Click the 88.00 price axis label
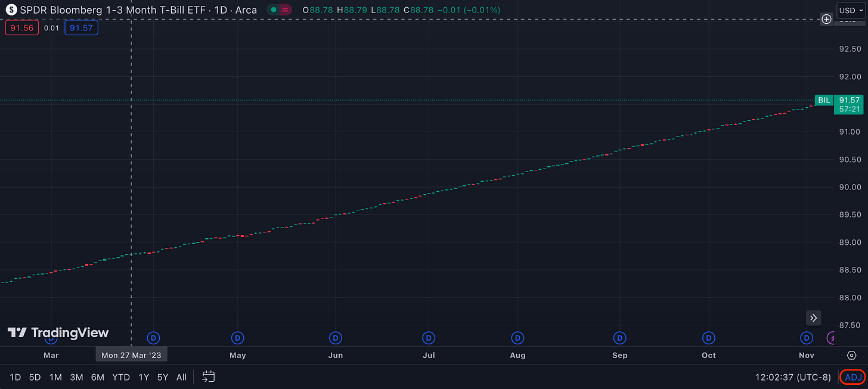 [x=850, y=298]
